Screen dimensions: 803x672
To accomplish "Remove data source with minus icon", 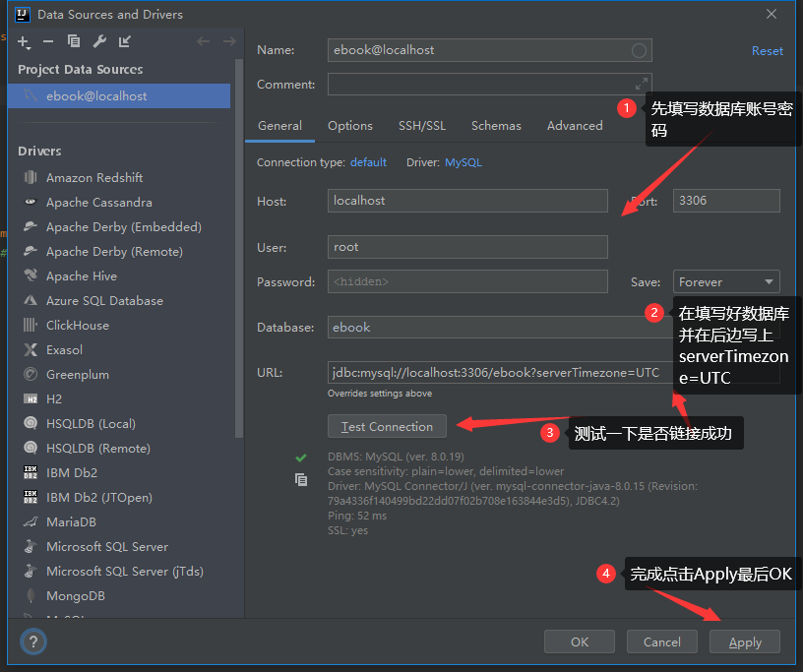I will (48, 41).
